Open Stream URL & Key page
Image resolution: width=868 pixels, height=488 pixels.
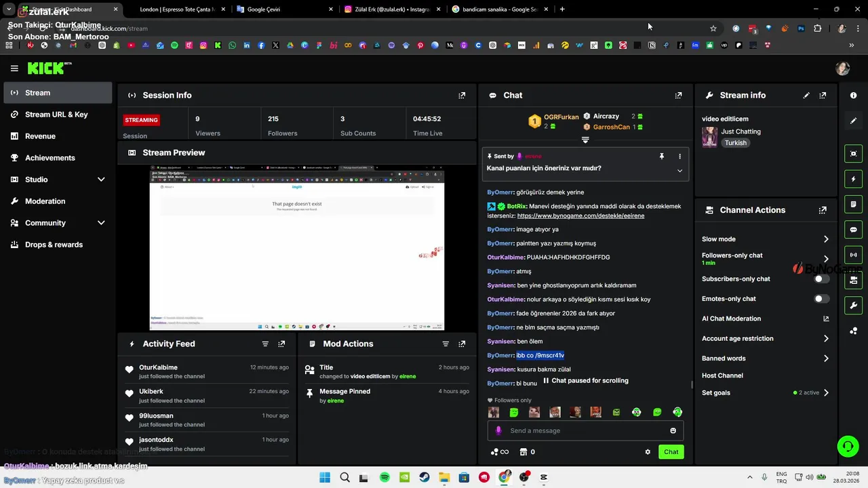click(x=58, y=115)
